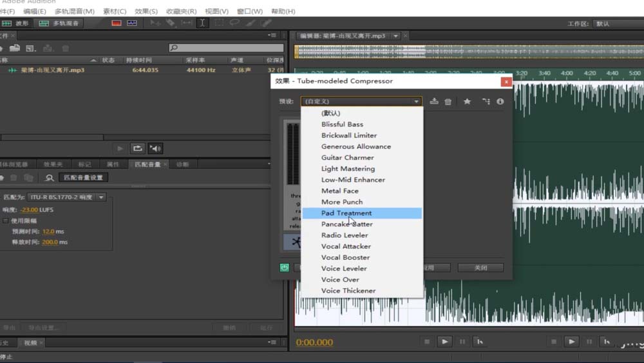Choose the Guitar Charmer preset
The height and width of the screenshot is (363, 644).
(362, 157)
